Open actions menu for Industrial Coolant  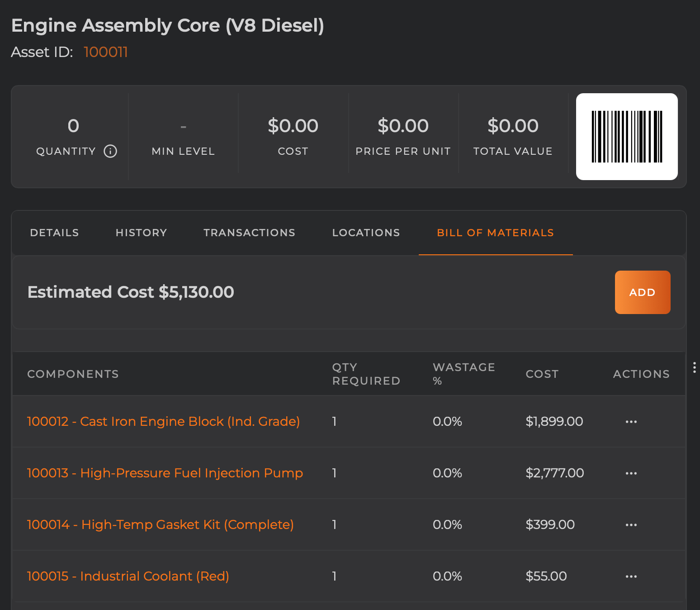[x=631, y=576]
